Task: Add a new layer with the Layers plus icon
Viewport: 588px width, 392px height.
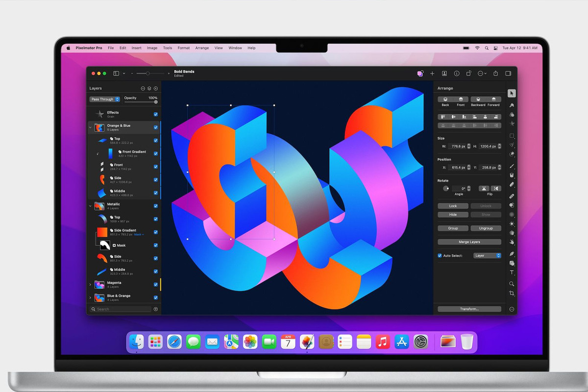Action: 156,88
